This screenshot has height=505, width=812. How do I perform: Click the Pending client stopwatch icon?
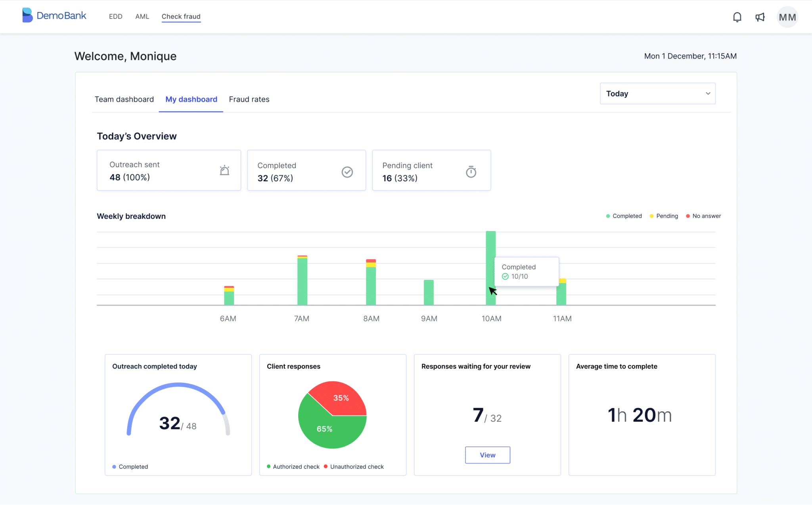coord(471,172)
